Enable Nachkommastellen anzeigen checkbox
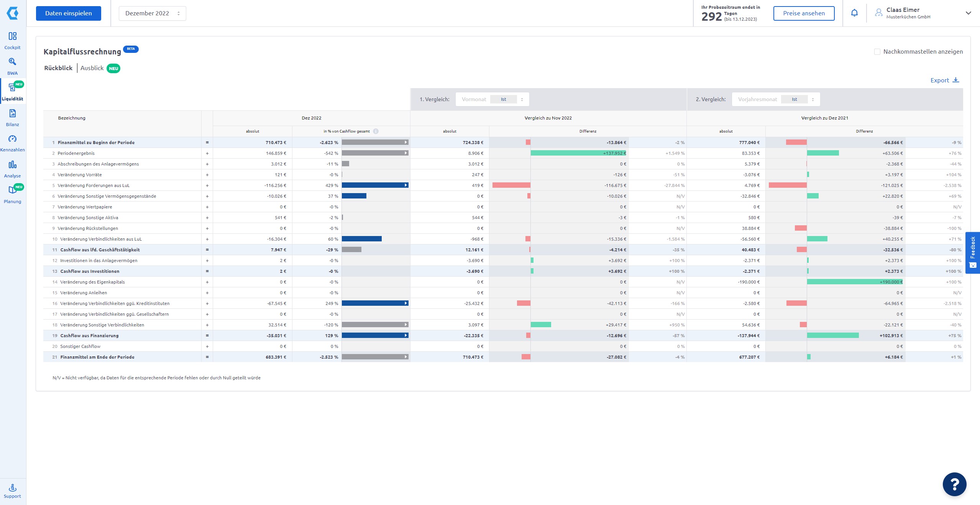The height and width of the screenshot is (505, 980). (x=877, y=52)
